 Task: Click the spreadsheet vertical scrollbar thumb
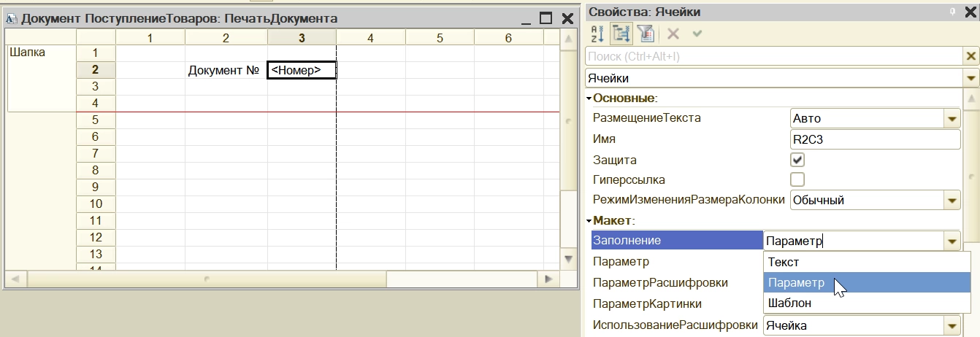[x=567, y=122]
